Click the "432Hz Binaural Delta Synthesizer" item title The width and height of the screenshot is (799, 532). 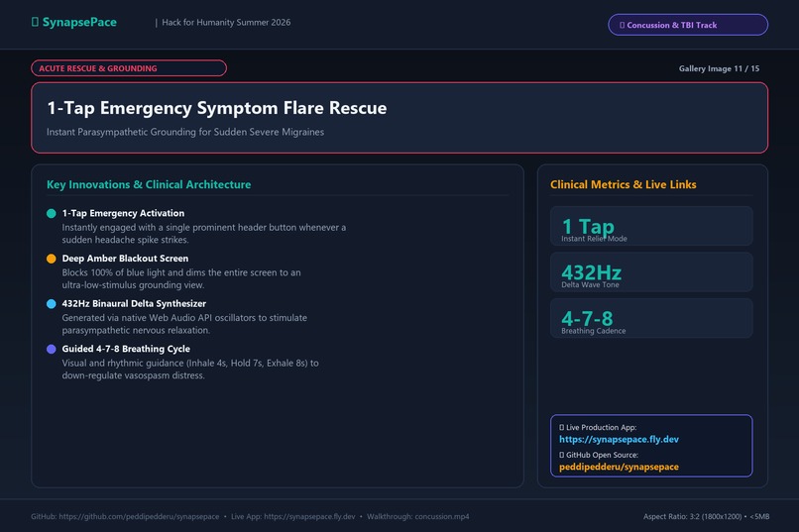tap(134, 304)
